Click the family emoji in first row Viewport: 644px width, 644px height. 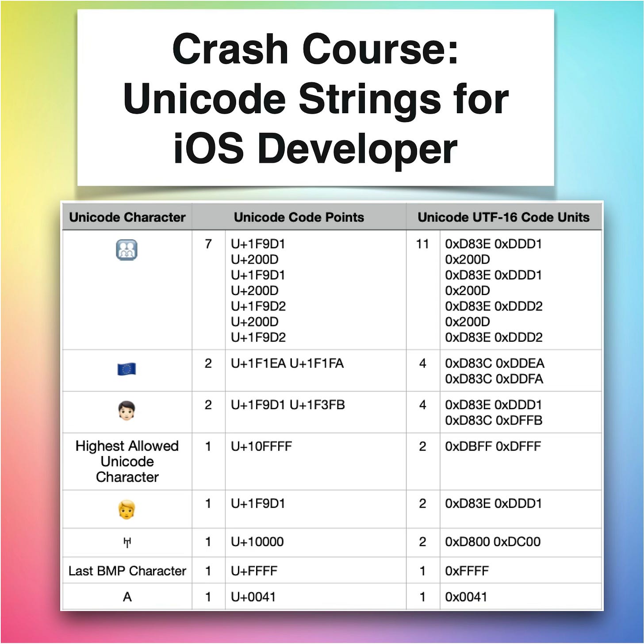click(x=126, y=250)
